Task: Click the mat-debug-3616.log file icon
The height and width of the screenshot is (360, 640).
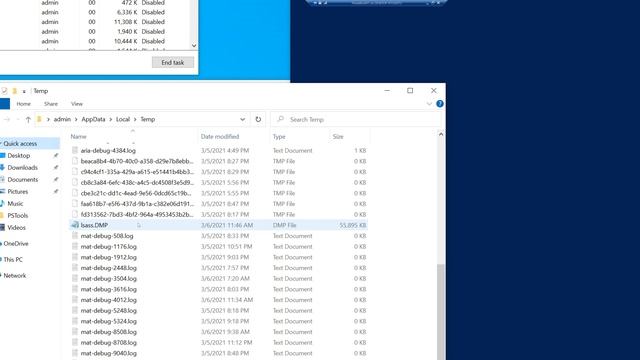Action: click(x=75, y=289)
